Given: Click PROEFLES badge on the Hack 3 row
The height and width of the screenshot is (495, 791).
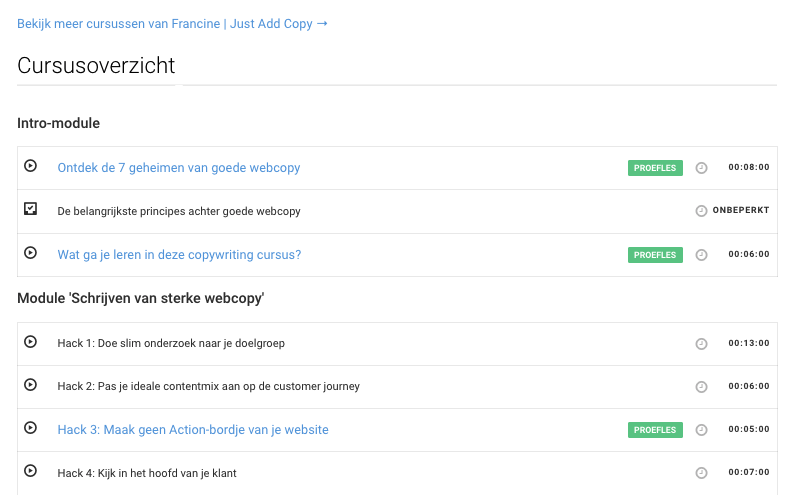Looking at the screenshot, I should point(655,430).
